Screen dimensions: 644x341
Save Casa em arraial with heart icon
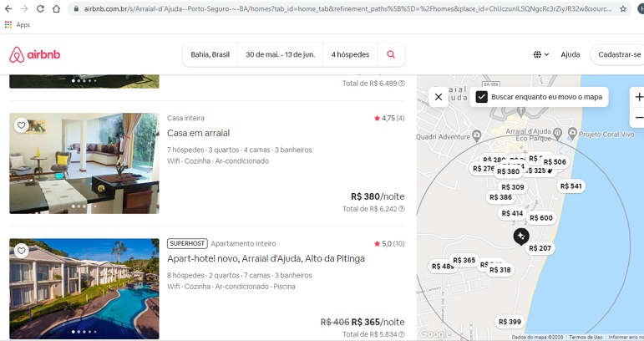(22, 125)
